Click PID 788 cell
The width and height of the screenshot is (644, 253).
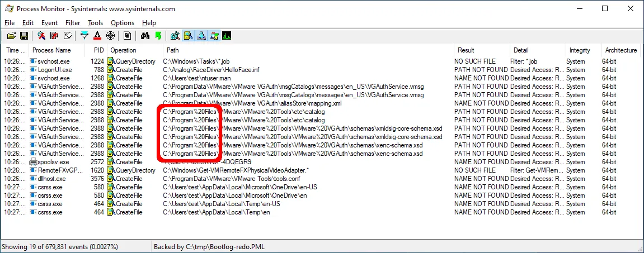[x=99, y=70]
